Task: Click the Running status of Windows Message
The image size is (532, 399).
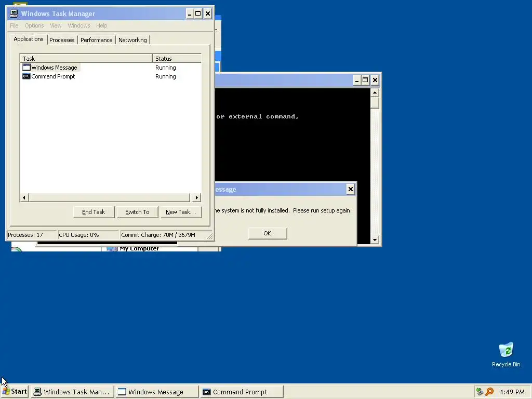Action: pos(166,68)
